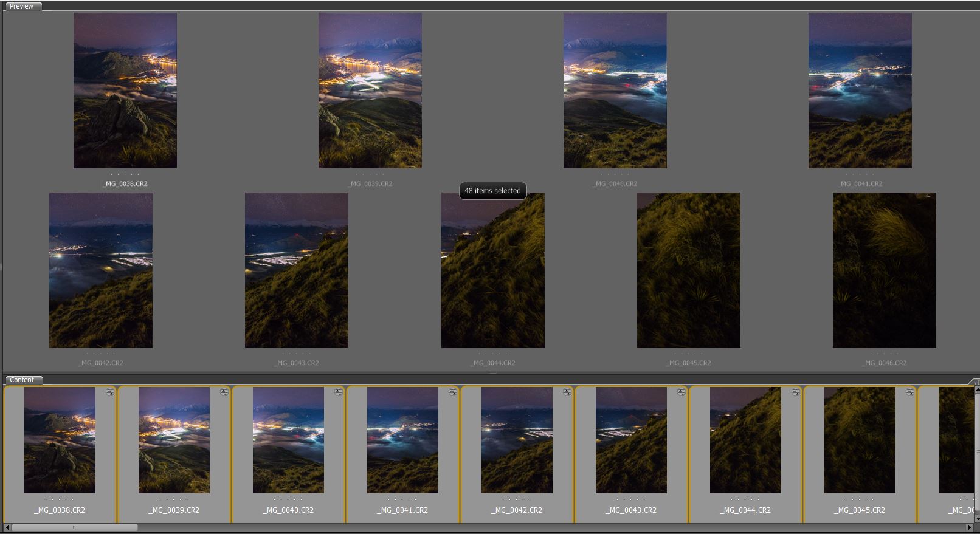
Task: Click _MG_0046.CR2 image in Preview panel
Action: [884, 270]
